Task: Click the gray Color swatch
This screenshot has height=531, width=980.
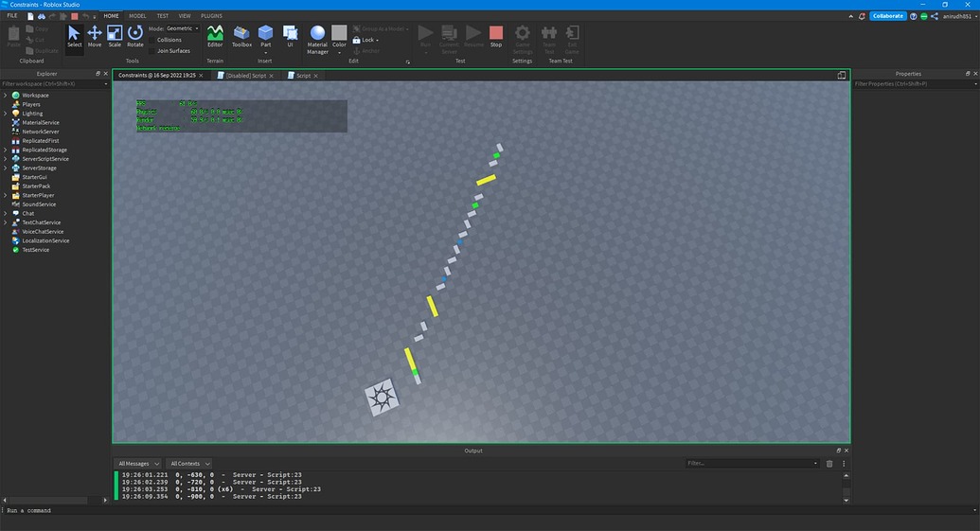Action: click(339, 32)
